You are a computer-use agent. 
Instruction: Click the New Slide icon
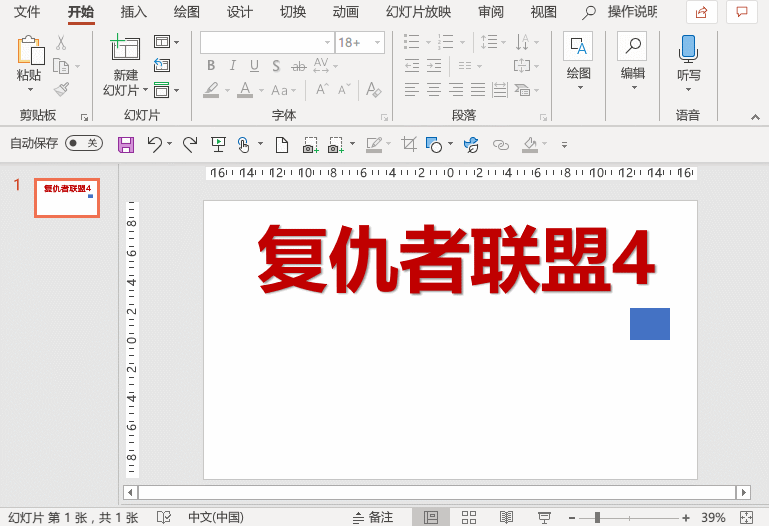click(x=125, y=48)
